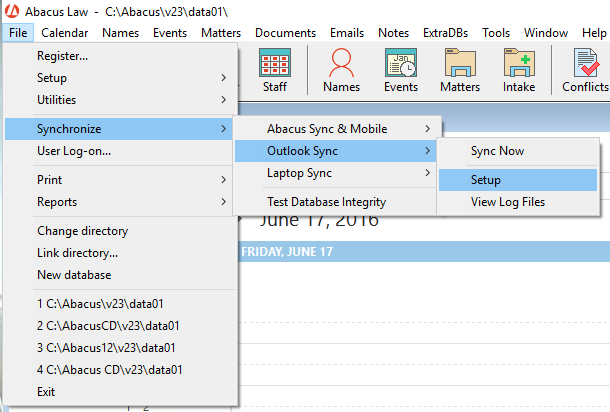Viewport: 610px width, 412px height.
Task: Run Test Database Integrity
Action: click(335, 202)
